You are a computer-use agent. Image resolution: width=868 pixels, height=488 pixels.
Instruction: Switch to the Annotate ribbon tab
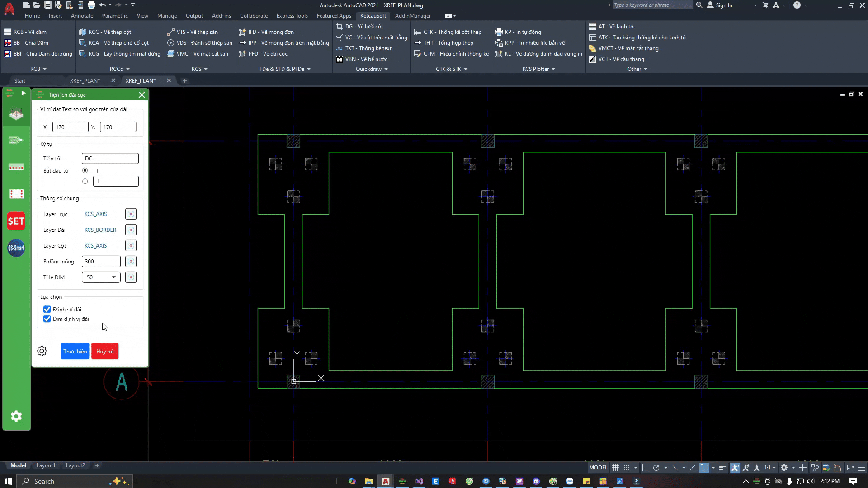tap(82, 16)
